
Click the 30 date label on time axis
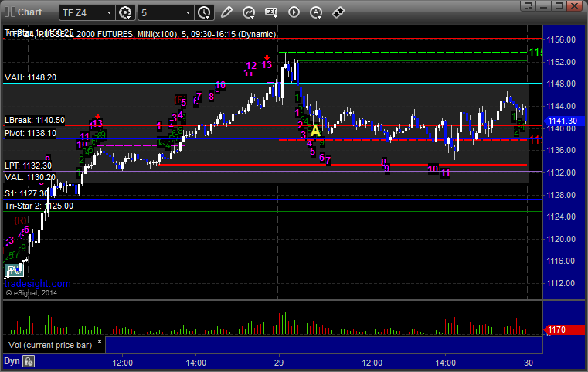coord(529,363)
